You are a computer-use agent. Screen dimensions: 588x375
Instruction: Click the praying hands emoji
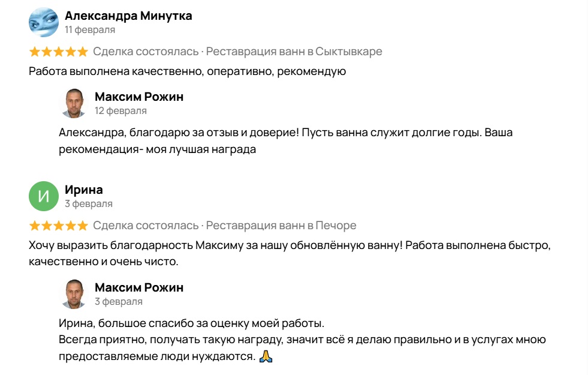[266, 356]
